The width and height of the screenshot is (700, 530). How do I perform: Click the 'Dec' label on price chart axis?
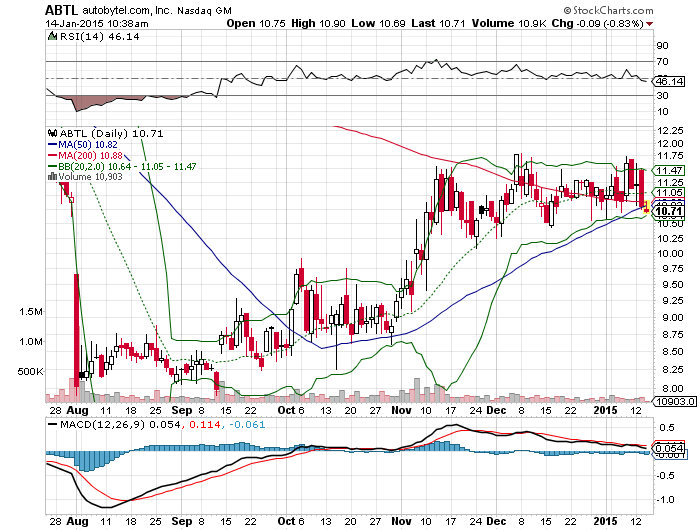pyautogui.click(x=496, y=411)
